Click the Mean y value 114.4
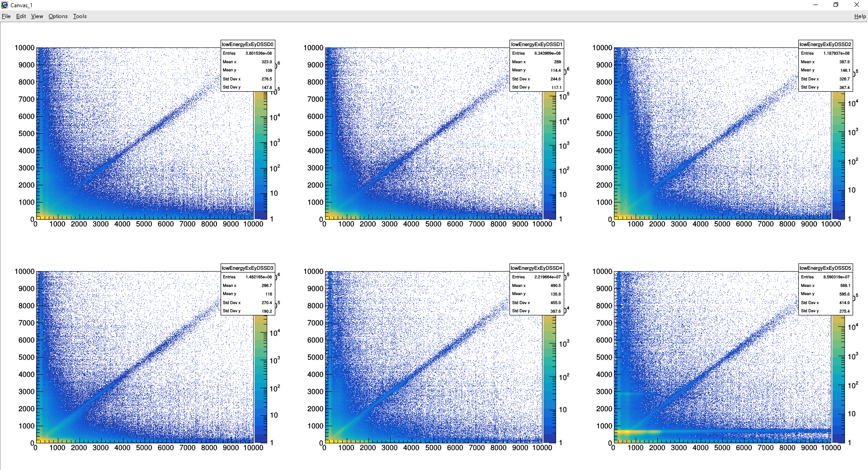 [x=556, y=70]
